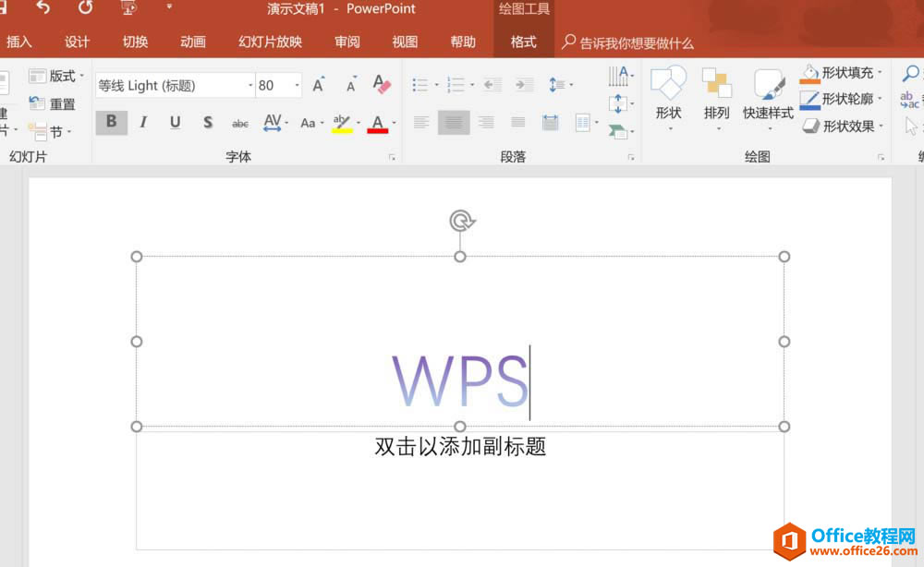Screen dimensions: 924x567
Task: Align text left
Action: (420, 123)
